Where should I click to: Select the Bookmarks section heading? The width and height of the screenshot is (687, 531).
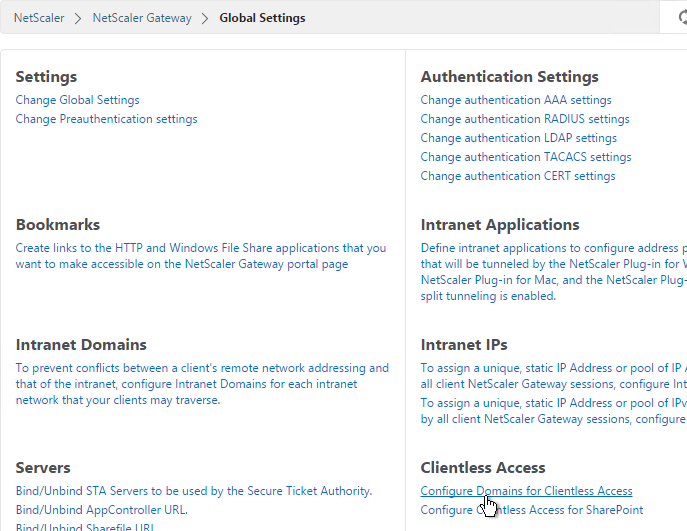[x=58, y=225]
